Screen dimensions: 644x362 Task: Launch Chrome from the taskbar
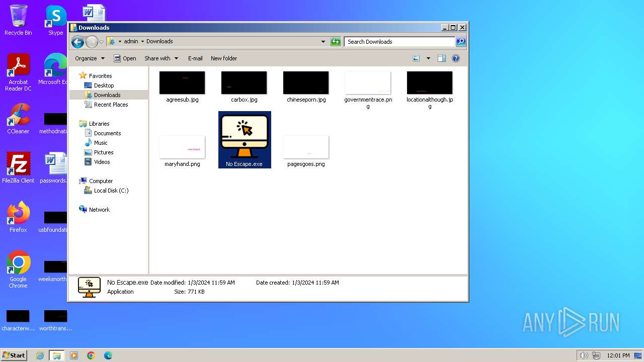[91, 355]
